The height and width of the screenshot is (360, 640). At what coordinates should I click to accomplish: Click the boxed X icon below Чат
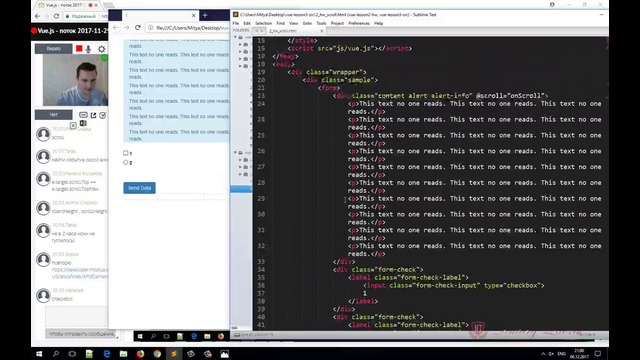point(73,125)
